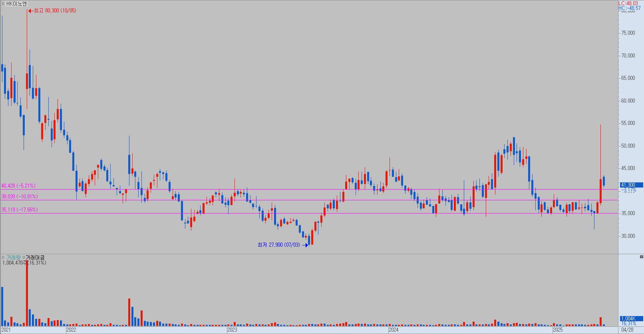Click the 60,000 price axis label
The image size is (644, 334).
pos(628,101)
